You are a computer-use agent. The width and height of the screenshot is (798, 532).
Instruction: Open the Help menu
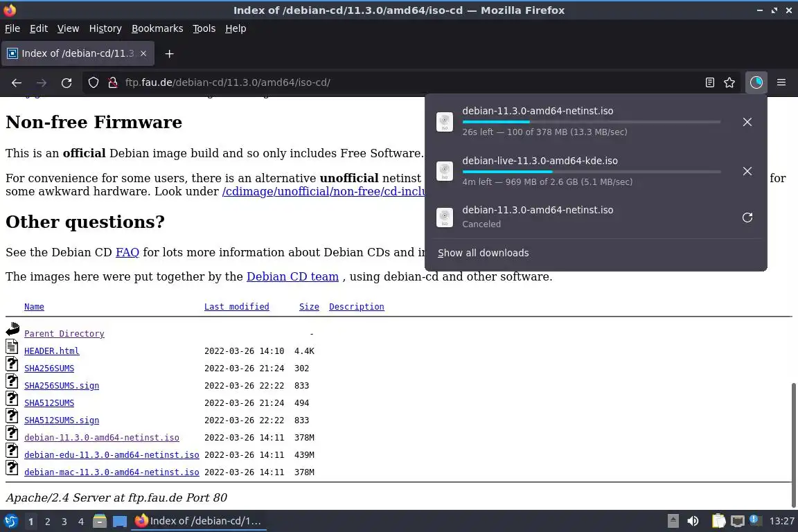tap(236, 28)
